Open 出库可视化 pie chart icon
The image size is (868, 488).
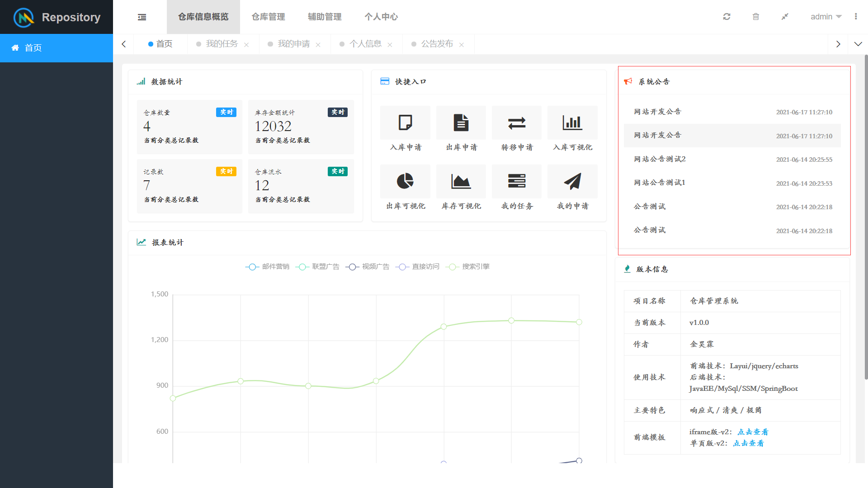tap(405, 182)
